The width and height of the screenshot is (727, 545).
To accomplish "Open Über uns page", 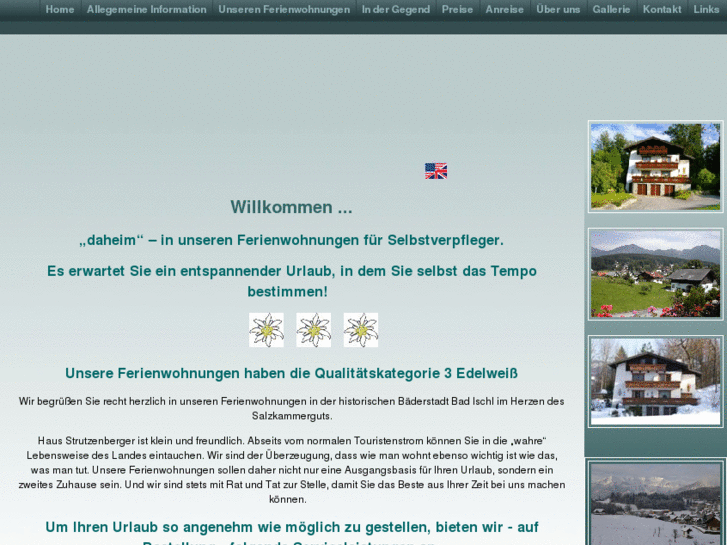I will coord(558,9).
